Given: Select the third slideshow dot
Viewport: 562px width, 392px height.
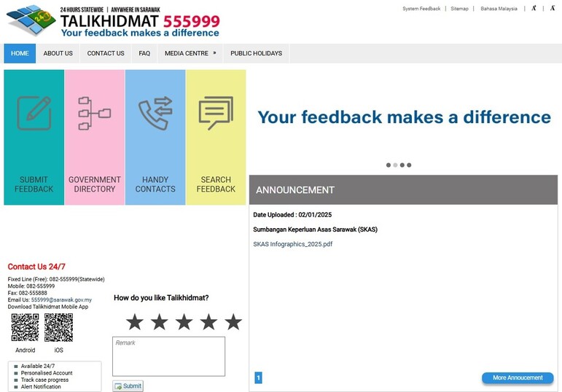Looking at the screenshot, I should click(402, 165).
